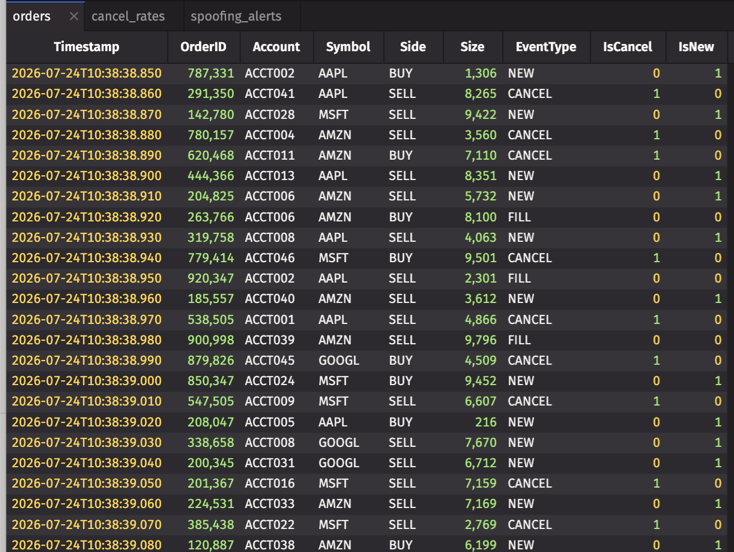Click OrderID 779,414 cell

tap(203, 258)
